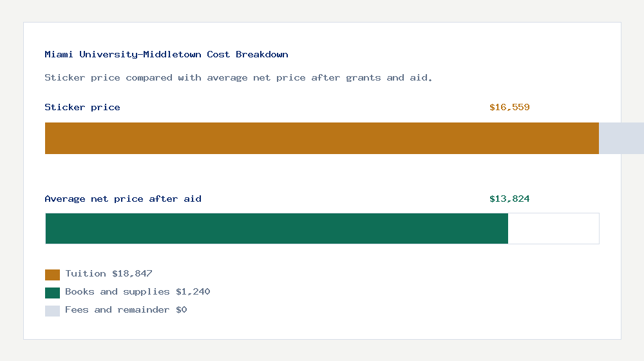
Task: Click the subtitle about grants and aid
Action: pyautogui.click(x=238, y=78)
